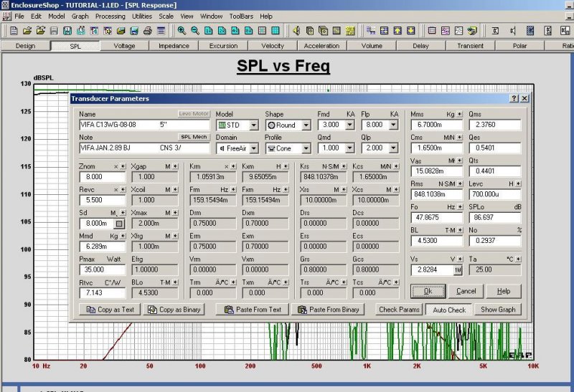Click the Revc value field 5.500

click(102, 200)
